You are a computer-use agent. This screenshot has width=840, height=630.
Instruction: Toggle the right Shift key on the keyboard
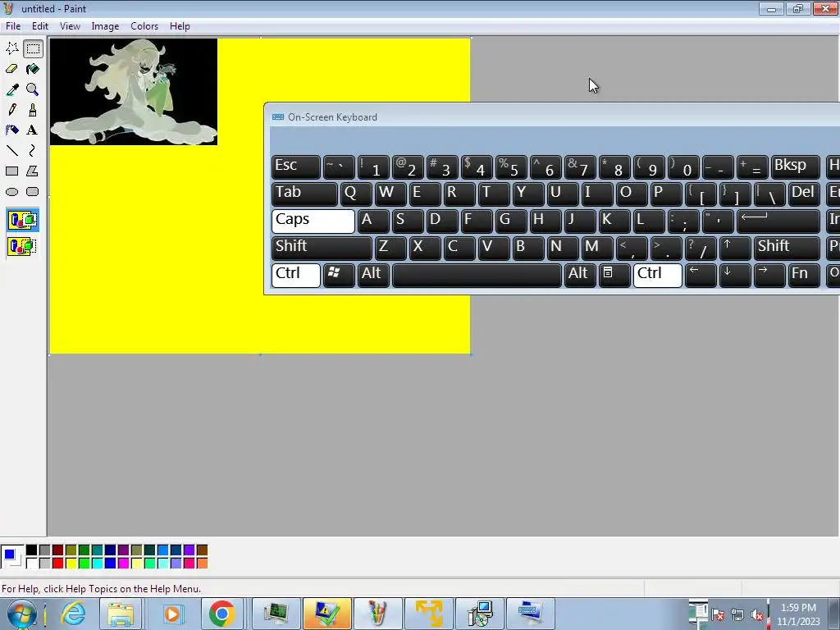click(x=787, y=248)
